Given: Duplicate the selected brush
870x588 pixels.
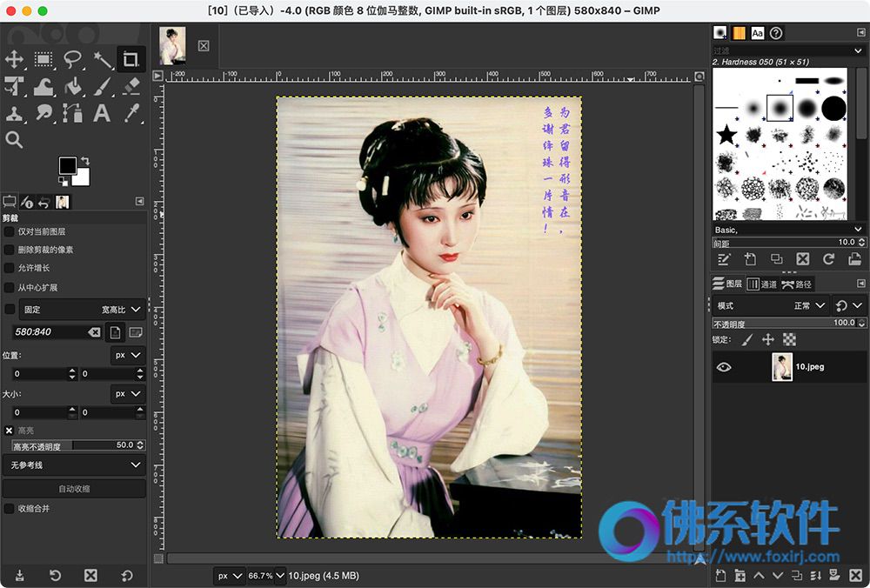Looking at the screenshot, I should (776, 259).
